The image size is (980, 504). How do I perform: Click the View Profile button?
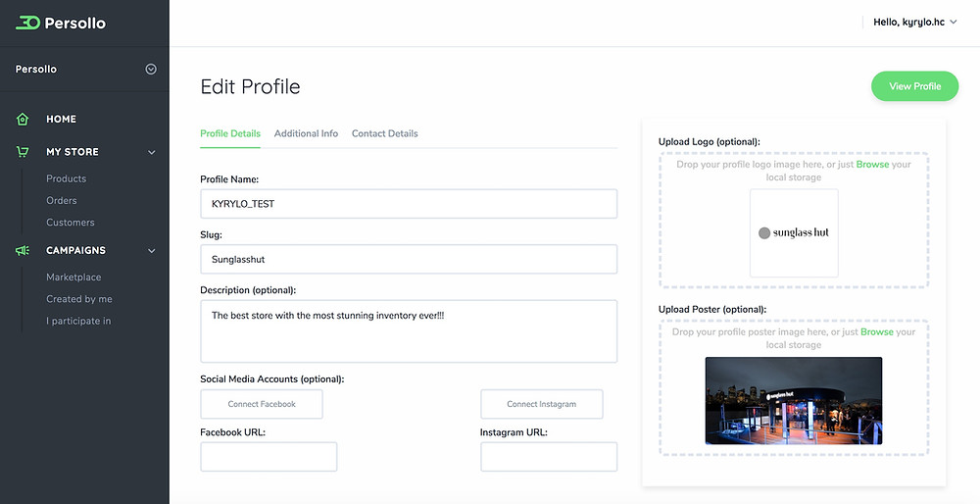[x=915, y=86]
